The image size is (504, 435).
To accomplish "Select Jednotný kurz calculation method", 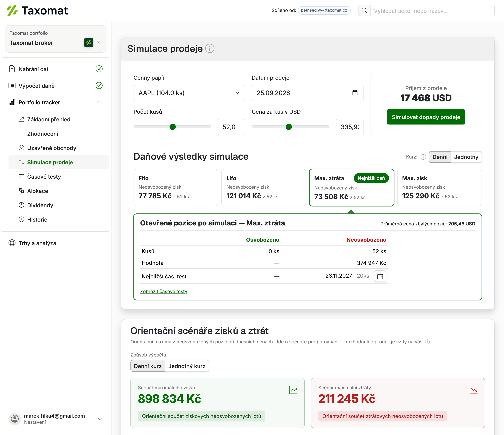I will 187,366.
